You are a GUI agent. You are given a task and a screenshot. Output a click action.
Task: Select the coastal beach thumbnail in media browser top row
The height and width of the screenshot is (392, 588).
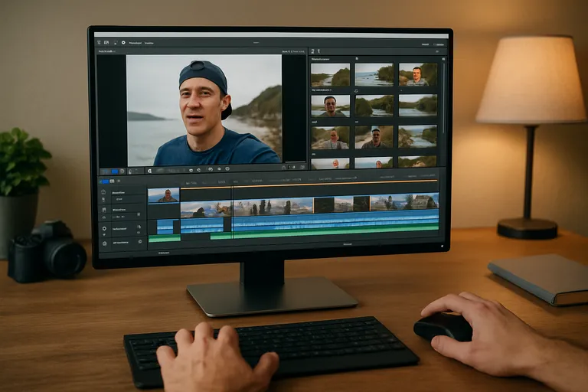[374, 74]
